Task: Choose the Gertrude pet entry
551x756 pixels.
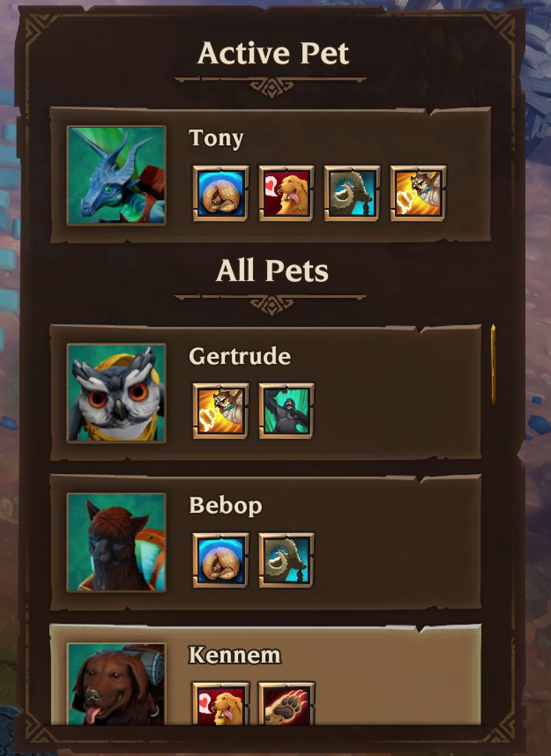Action: pos(266,392)
